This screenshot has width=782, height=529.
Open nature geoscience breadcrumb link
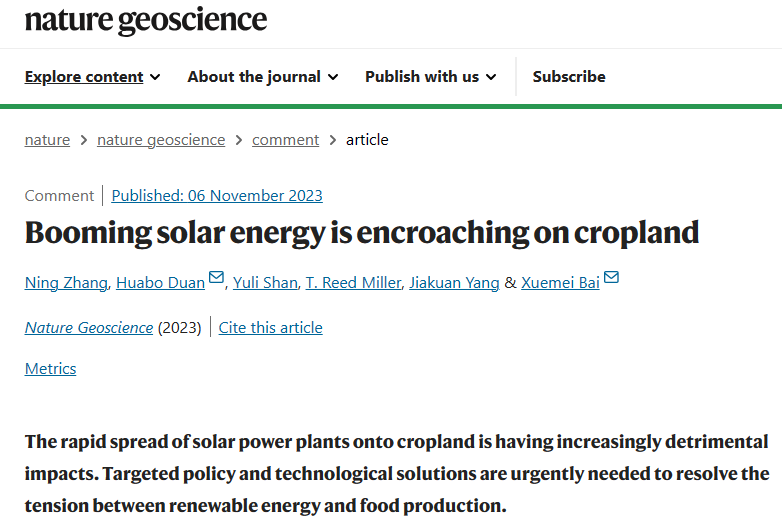coord(161,140)
